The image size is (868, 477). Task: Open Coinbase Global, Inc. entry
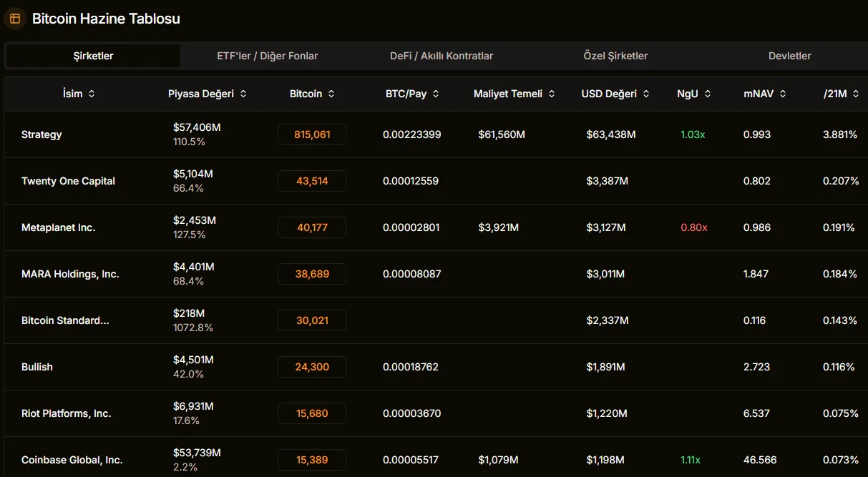[x=72, y=460]
